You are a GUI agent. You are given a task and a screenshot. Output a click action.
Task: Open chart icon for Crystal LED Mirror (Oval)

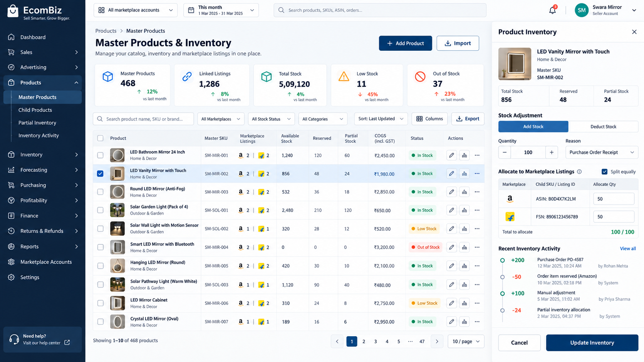pyautogui.click(x=465, y=322)
